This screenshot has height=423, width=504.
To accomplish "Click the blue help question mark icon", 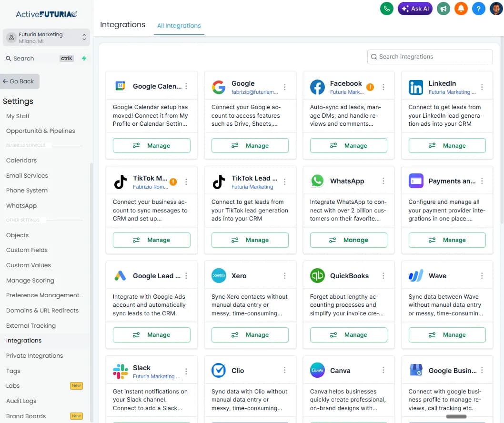I will (x=478, y=9).
